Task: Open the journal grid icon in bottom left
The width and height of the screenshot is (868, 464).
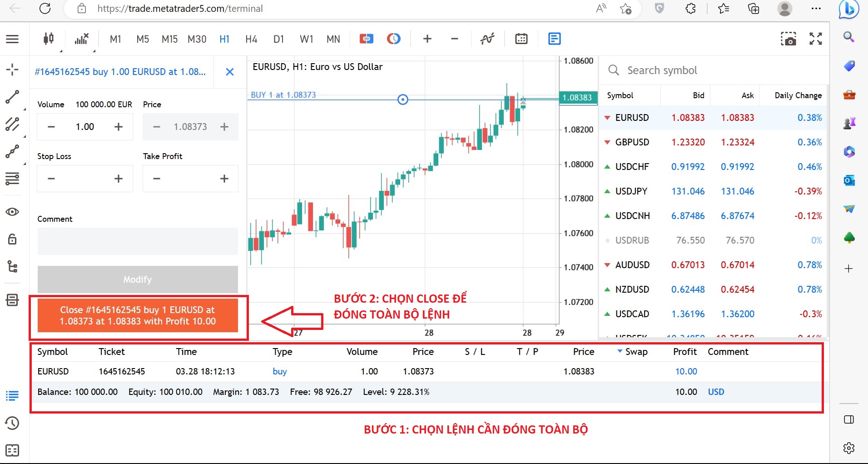Action: coord(12,450)
